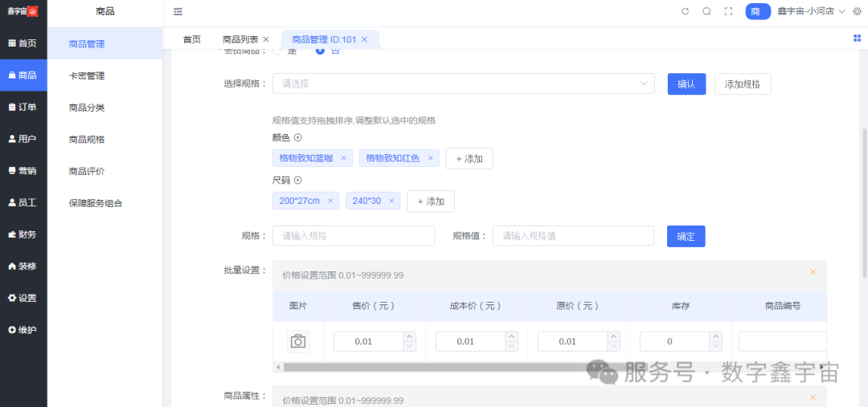Open 订单 in the left sidebar

coord(23,108)
